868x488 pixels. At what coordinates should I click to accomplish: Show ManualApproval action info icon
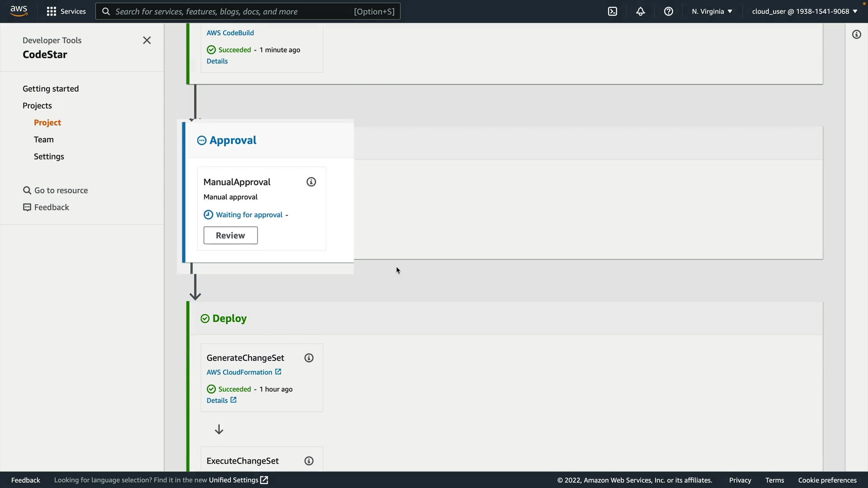tap(311, 182)
